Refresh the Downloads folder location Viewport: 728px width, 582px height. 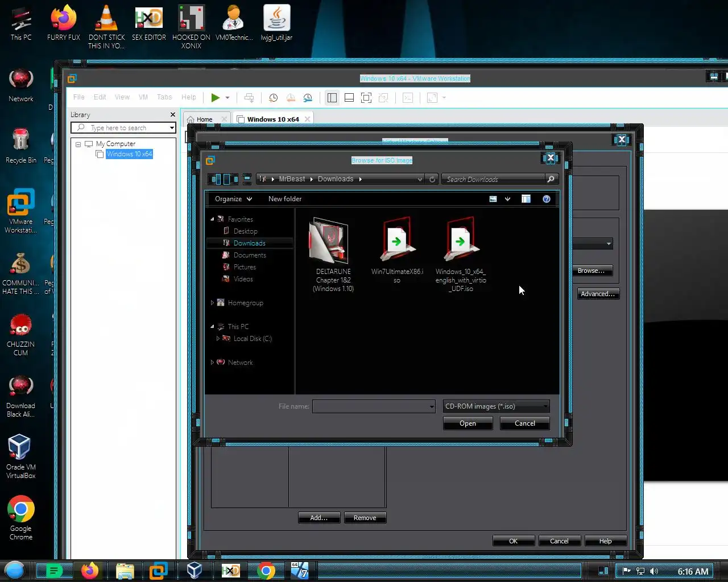(x=432, y=179)
